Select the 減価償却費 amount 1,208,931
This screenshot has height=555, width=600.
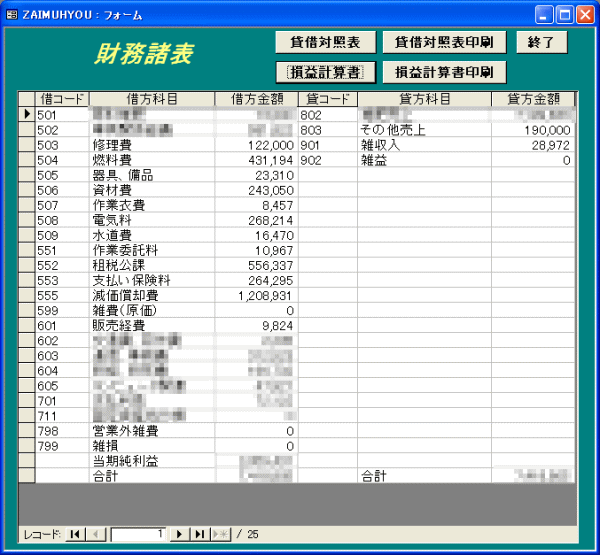pos(256,295)
